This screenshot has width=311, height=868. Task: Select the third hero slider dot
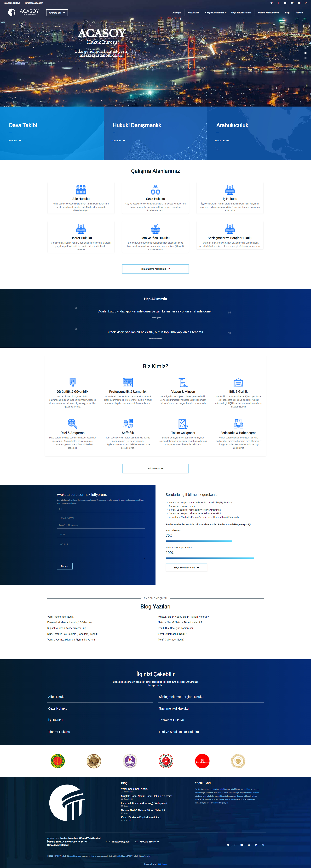305,58
